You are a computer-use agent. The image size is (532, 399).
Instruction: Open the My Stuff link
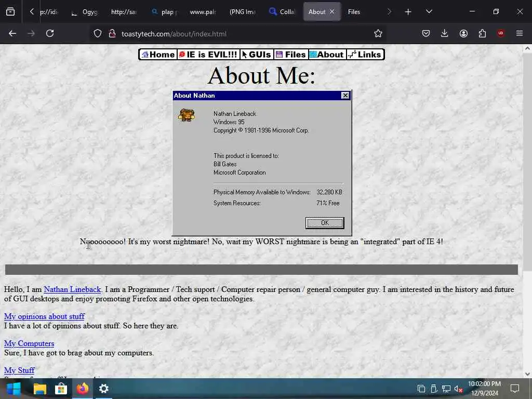(x=19, y=370)
